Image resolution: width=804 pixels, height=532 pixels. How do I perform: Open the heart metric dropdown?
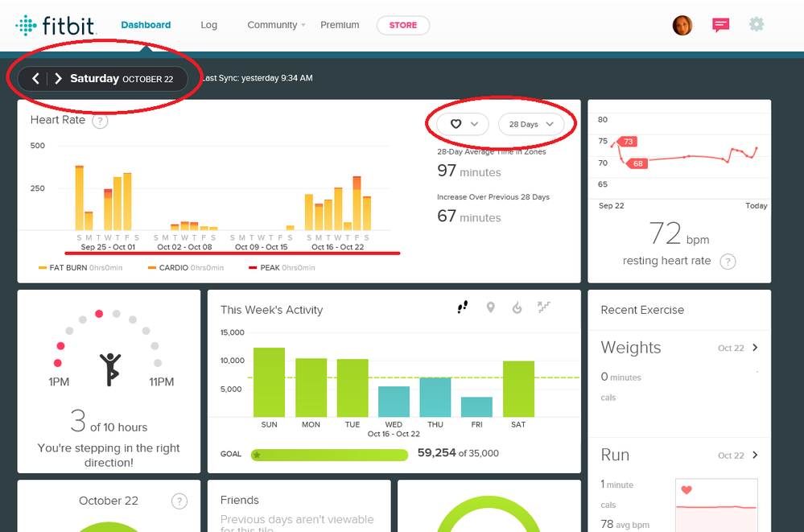tap(463, 124)
